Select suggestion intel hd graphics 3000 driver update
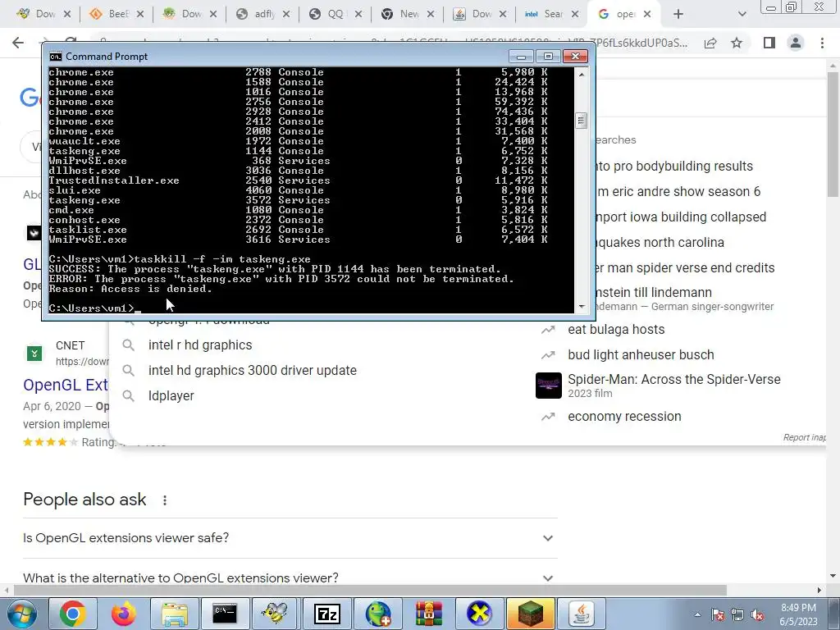The height and width of the screenshot is (630, 840). tap(253, 370)
